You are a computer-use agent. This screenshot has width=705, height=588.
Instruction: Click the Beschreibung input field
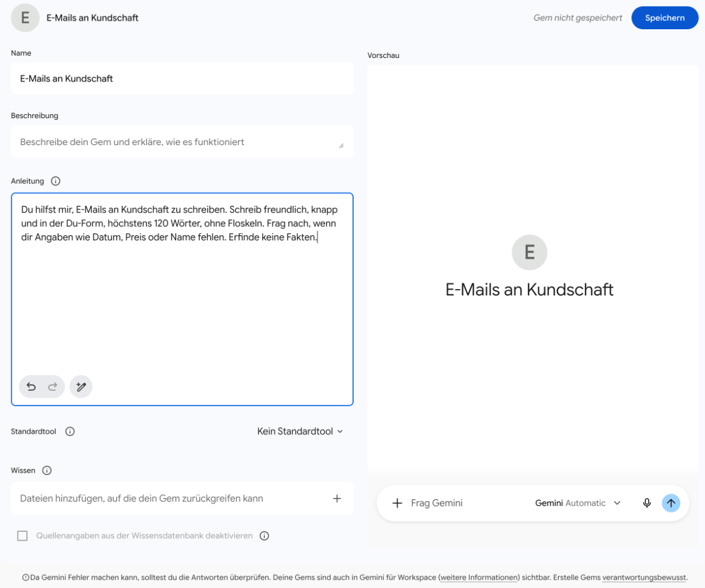point(182,142)
